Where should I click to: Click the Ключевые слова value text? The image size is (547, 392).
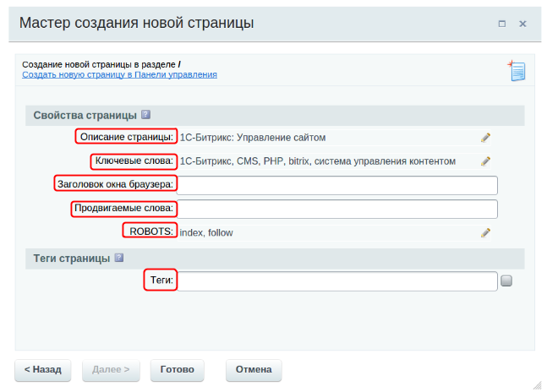coord(318,161)
